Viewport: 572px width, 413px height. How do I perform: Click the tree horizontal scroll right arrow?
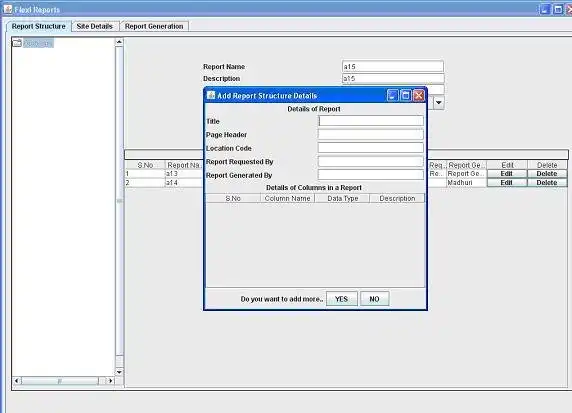111,381
